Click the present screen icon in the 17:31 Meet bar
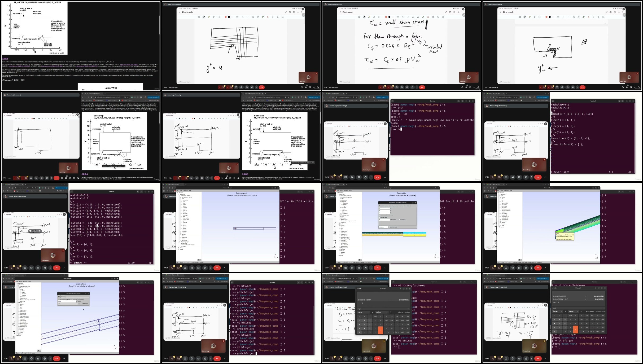The image size is (643, 364). pyautogui.click(x=25, y=358)
